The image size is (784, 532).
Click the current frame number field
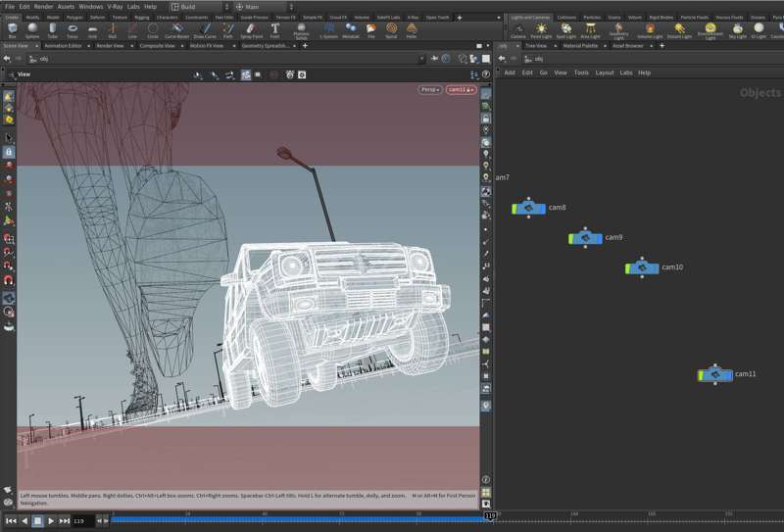(83, 521)
